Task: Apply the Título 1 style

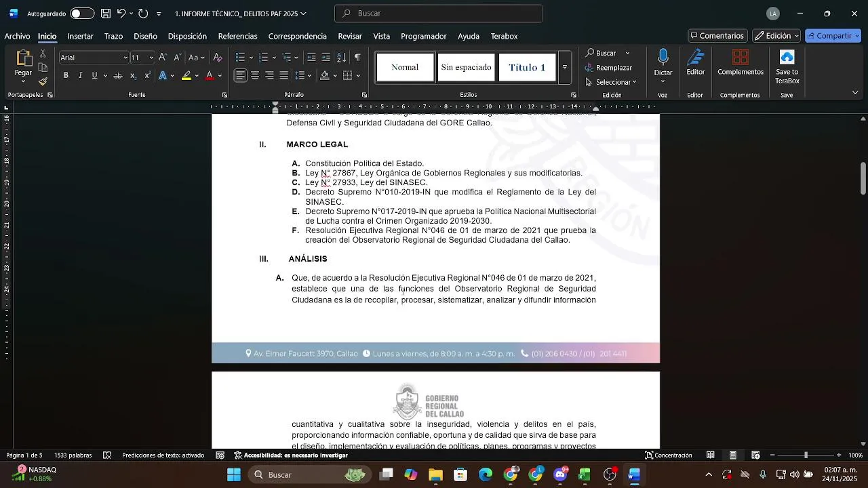Action: 527,68
